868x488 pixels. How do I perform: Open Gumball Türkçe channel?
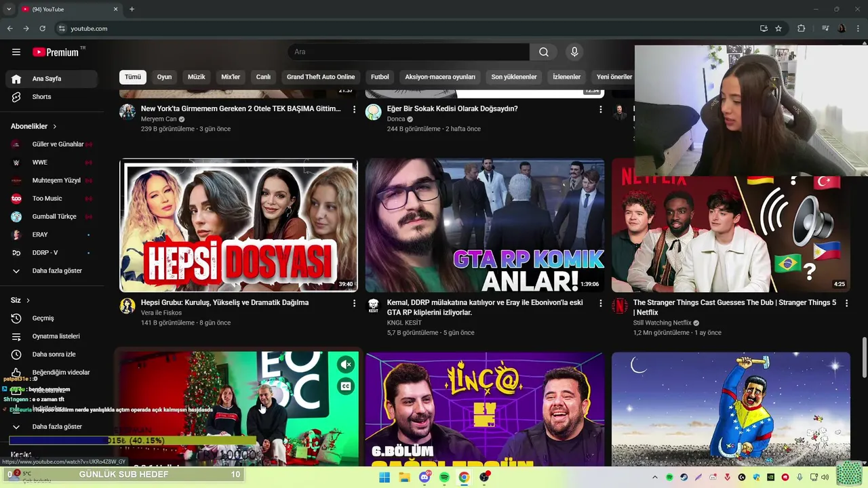[x=51, y=216]
